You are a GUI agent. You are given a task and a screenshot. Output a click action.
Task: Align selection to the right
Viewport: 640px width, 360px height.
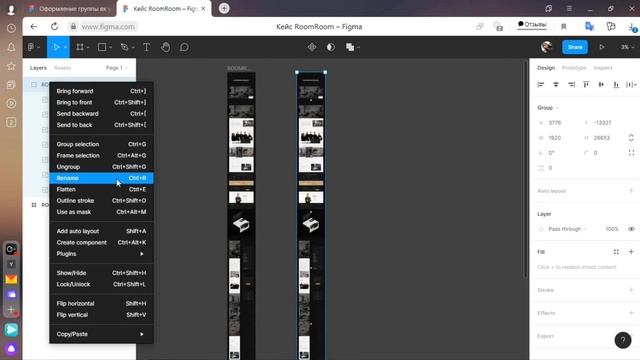571,84
